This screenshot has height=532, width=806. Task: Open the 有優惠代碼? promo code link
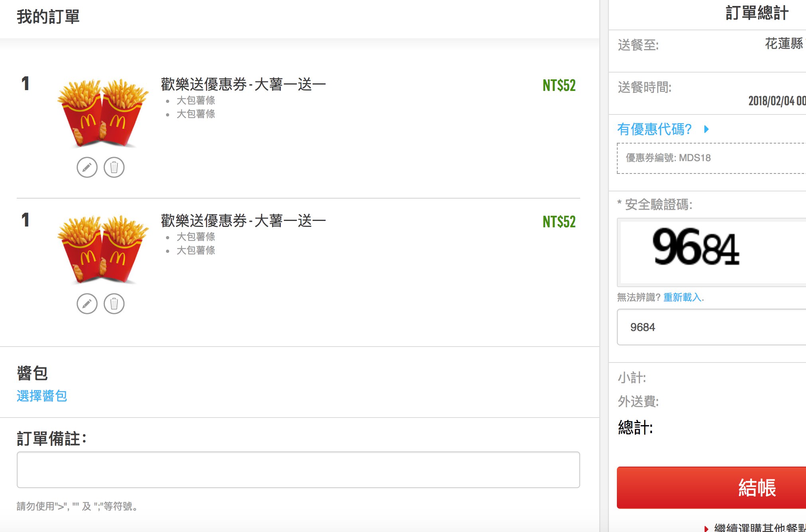[654, 129]
